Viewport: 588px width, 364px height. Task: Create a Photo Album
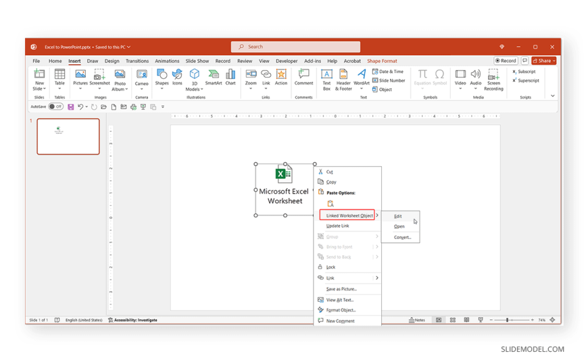120,80
